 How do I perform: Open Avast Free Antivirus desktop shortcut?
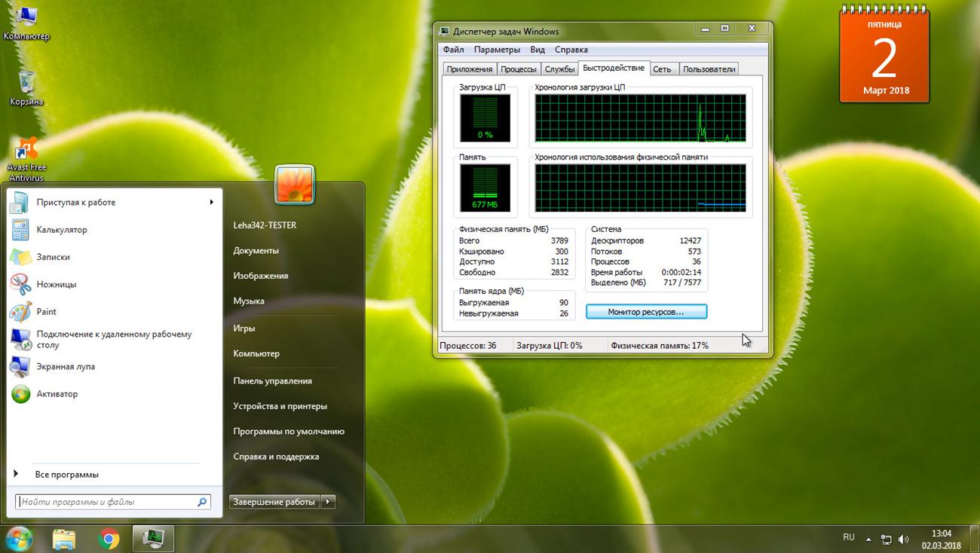(26, 151)
